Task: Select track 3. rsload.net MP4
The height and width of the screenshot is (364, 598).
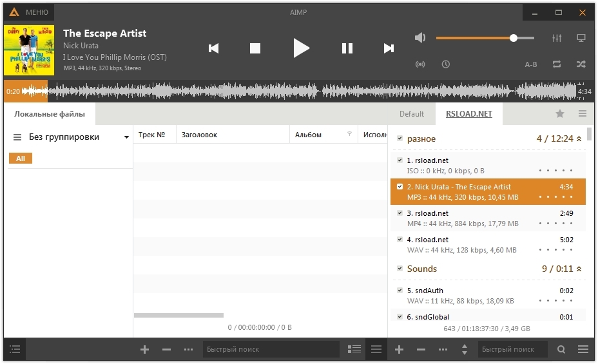Action: [488, 218]
